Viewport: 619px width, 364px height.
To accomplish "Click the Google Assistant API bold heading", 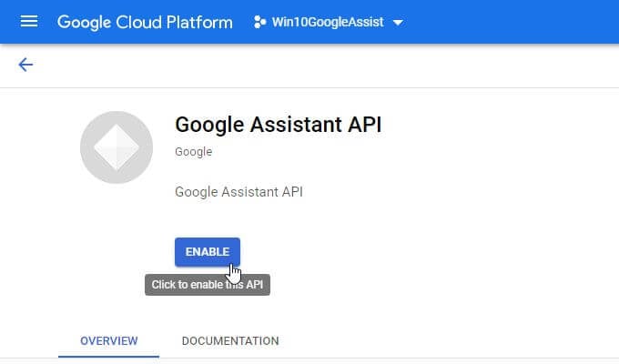I will tap(278, 125).
